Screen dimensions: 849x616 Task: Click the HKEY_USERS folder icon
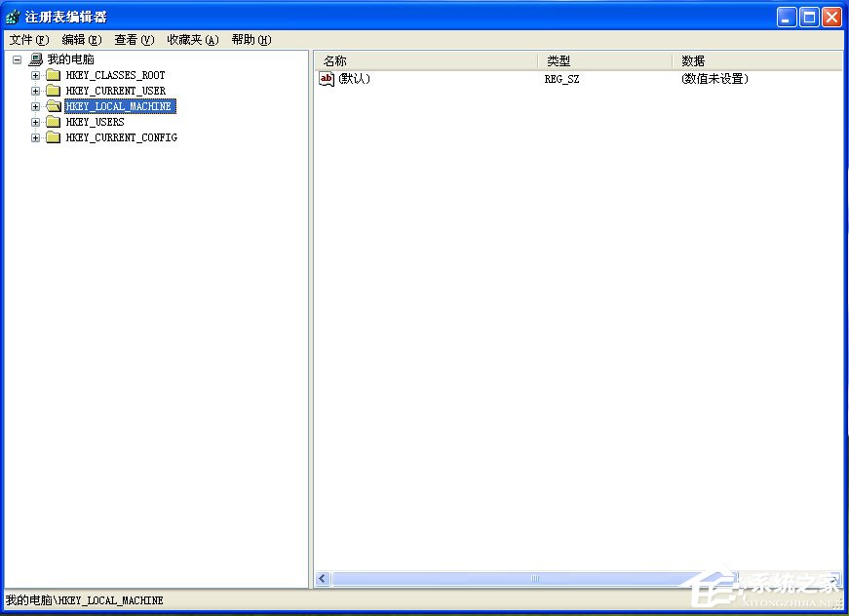click(53, 121)
